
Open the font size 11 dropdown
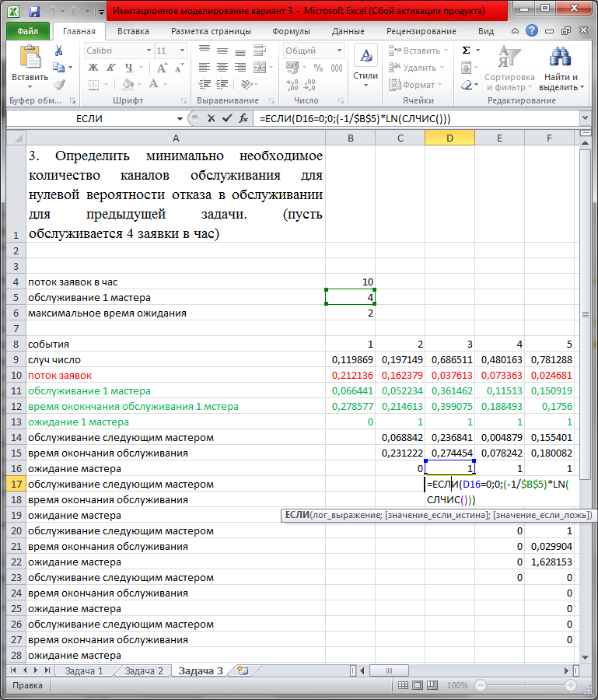(x=182, y=51)
